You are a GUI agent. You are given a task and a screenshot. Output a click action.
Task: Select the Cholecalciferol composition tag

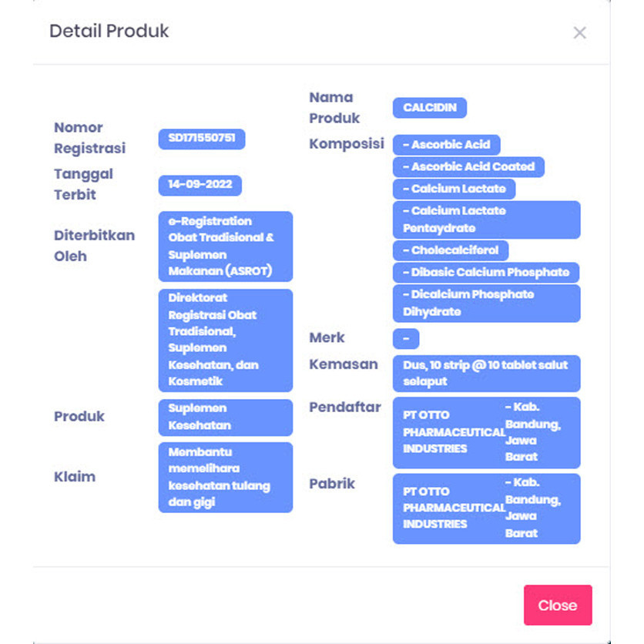coord(451,250)
